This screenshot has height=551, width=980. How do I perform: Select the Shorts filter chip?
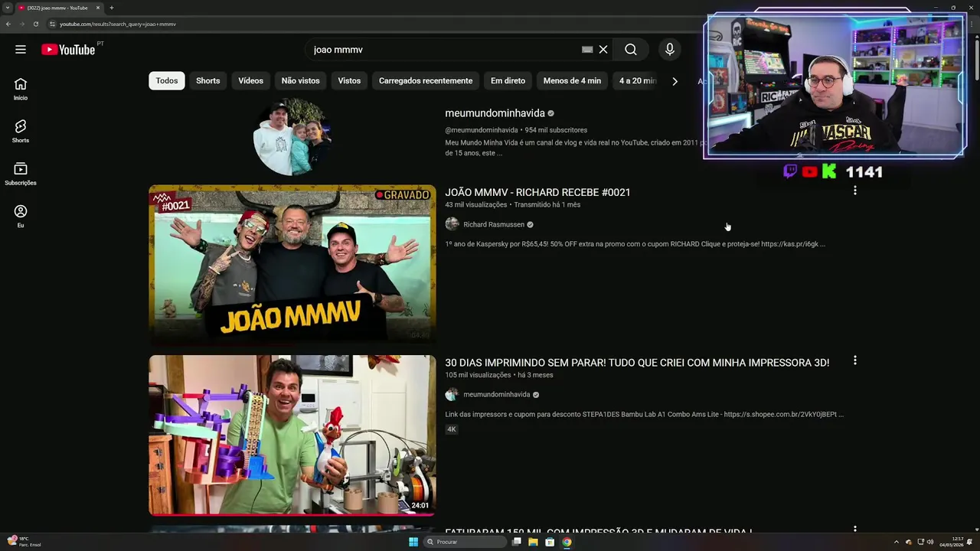[207, 80]
